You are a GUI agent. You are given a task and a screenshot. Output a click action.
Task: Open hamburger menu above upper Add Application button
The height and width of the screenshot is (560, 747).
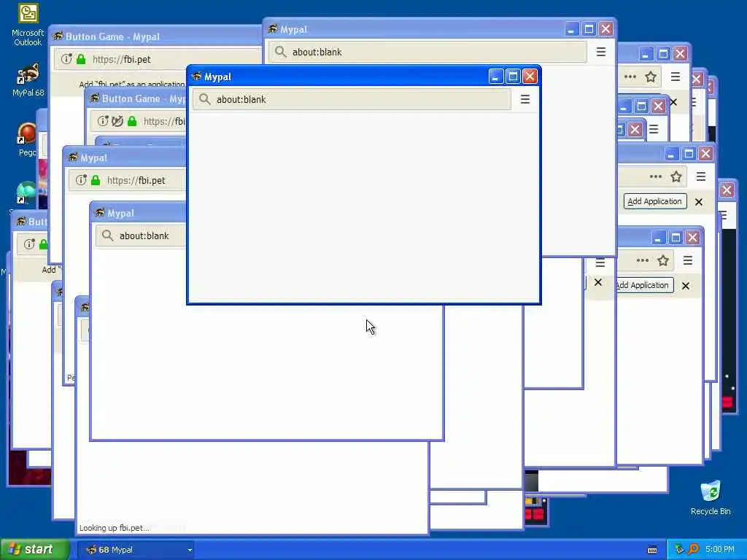(701, 176)
